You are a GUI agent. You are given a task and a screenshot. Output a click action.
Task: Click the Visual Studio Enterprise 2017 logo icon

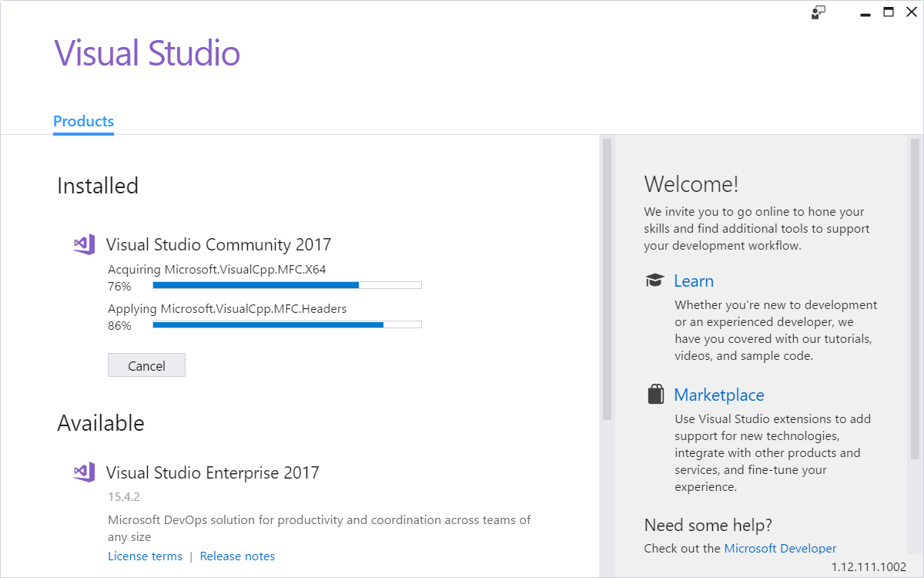84,472
